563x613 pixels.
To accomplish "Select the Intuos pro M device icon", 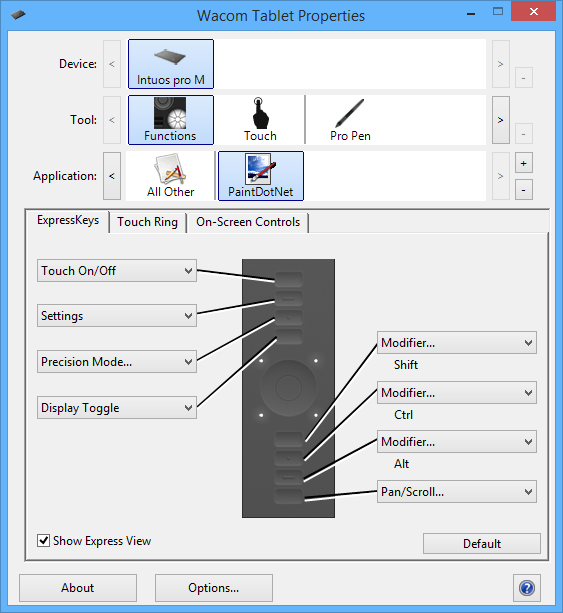I will point(171,64).
